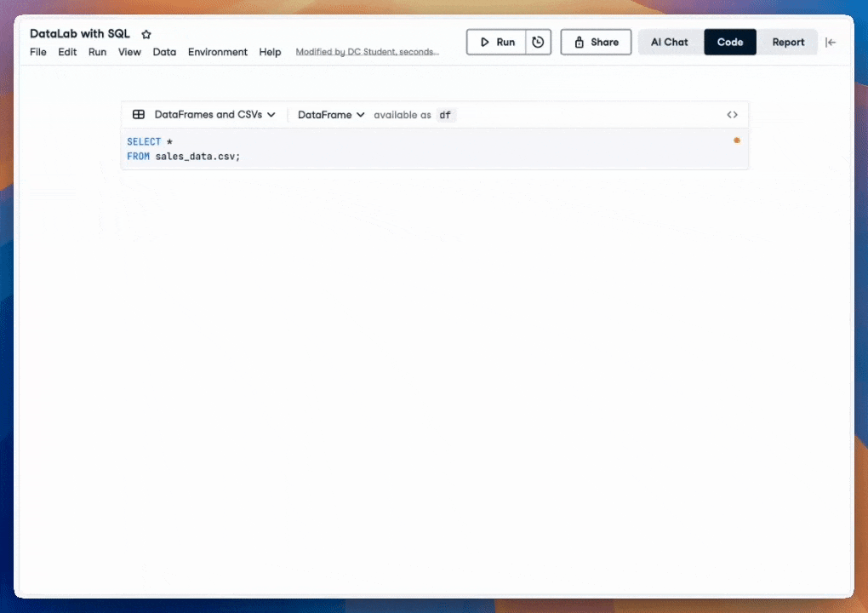Open the Edit menu
The width and height of the screenshot is (868, 613).
pos(67,52)
